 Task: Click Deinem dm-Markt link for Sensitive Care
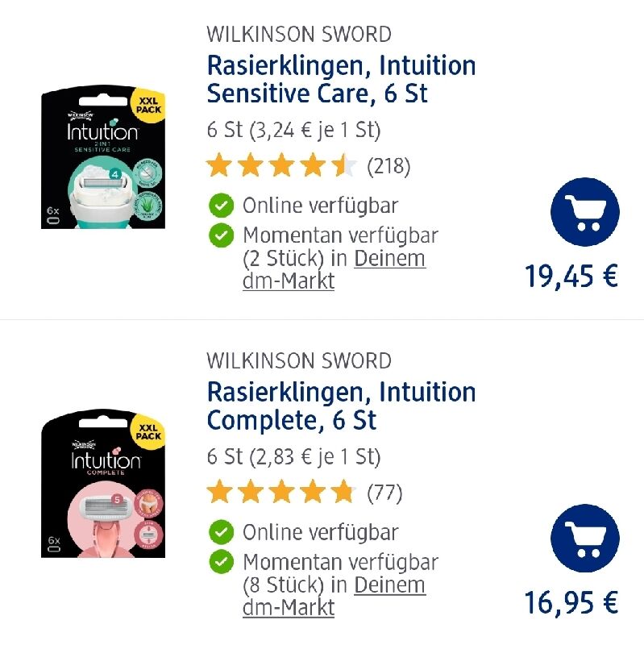(x=334, y=269)
